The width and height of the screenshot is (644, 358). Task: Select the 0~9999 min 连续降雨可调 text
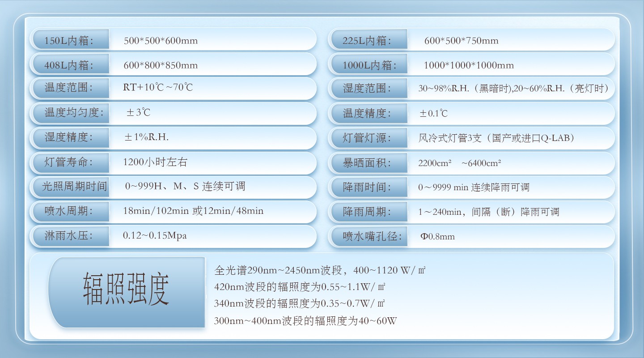474,187
